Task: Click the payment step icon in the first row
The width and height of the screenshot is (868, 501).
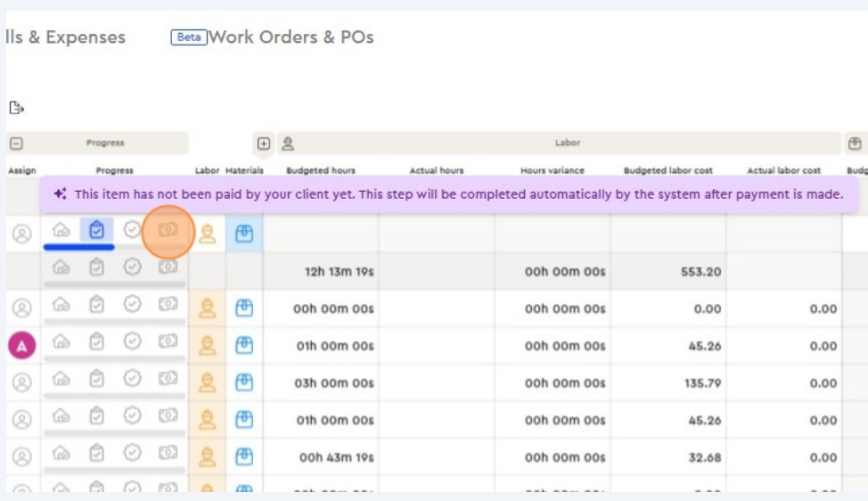Action: click(168, 230)
